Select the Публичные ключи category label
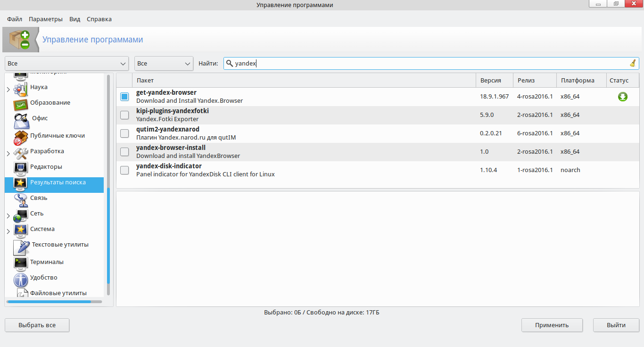The height and width of the screenshot is (347, 644). tap(58, 136)
